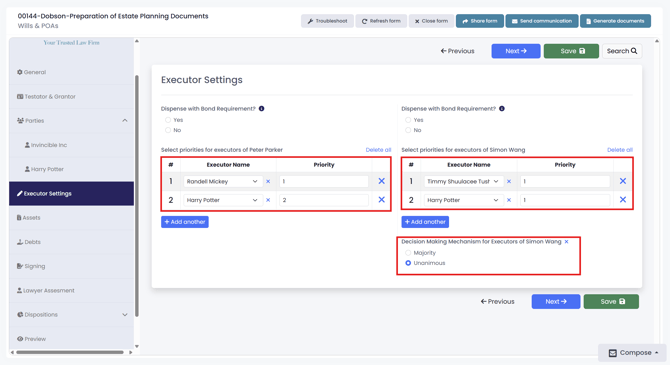Click priority field for Randell Mickey

324,182
